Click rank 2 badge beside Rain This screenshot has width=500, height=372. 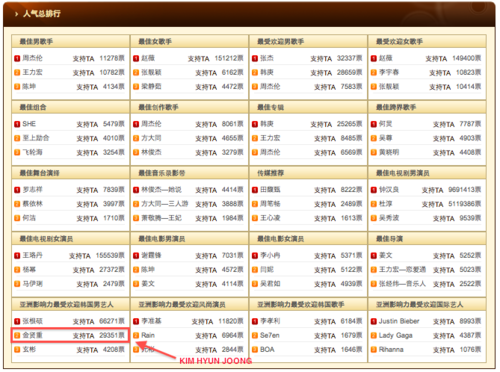pos(136,336)
